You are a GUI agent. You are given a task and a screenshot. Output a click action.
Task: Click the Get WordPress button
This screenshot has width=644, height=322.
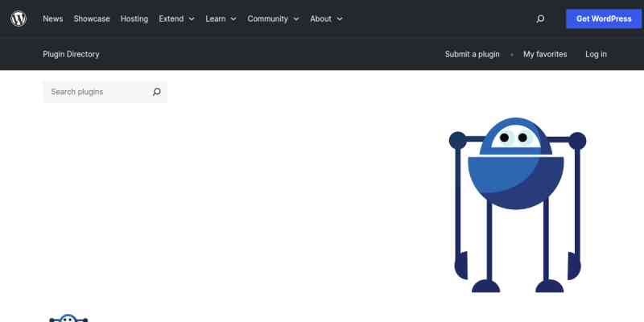(x=603, y=19)
